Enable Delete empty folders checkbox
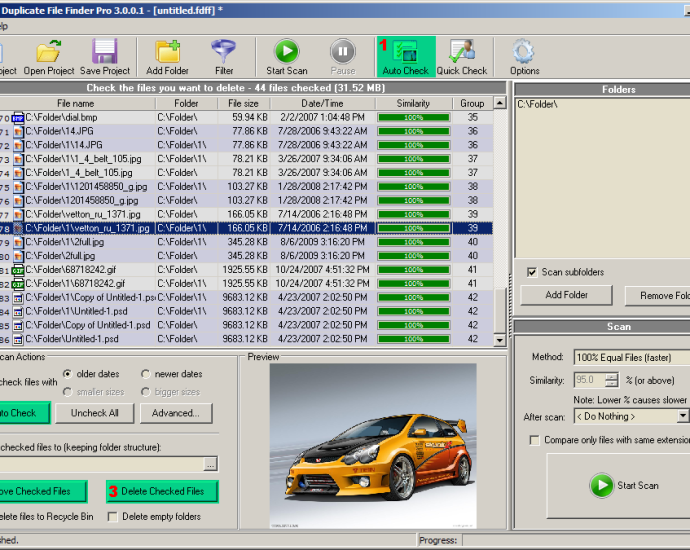The height and width of the screenshot is (550, 690). point(113,517)
